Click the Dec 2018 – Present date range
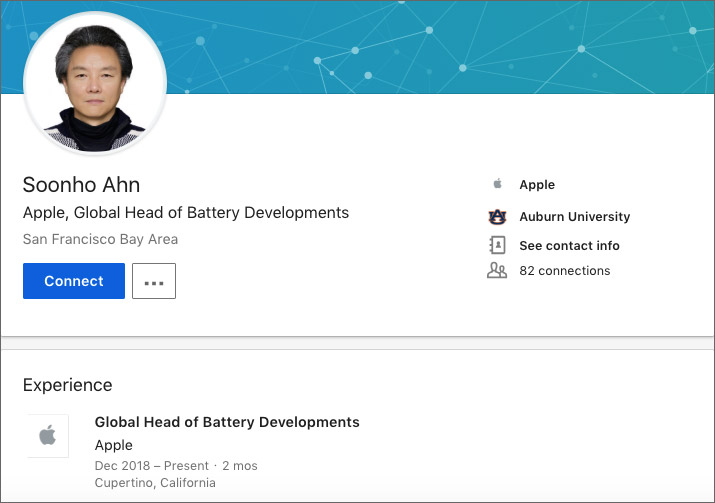715x503 pixels. (x=151, y=466)
